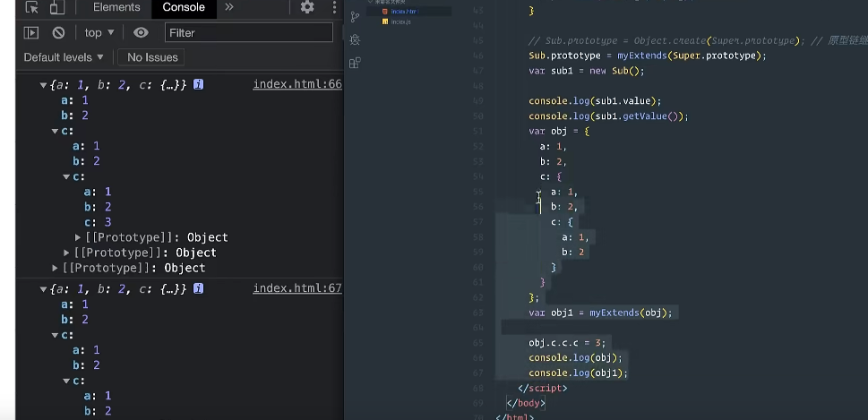Open Run and Debug view in VS Code
The image size is (868, 420).
click(x=355, y=39)
